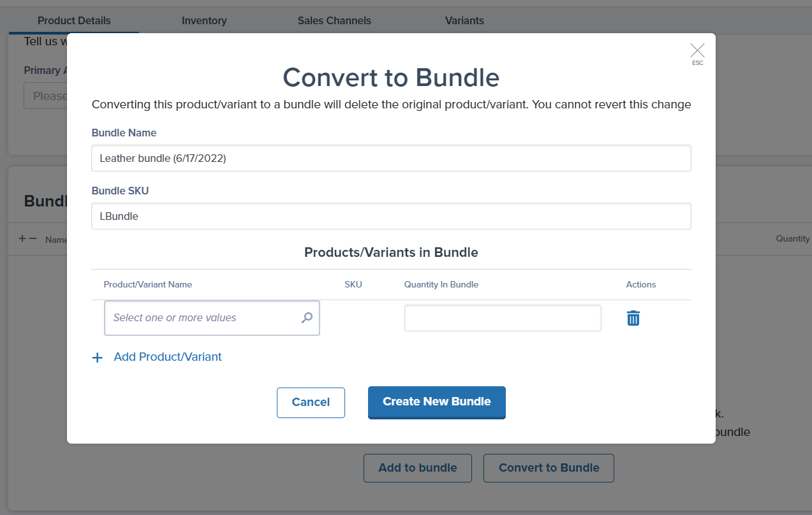The image size is (812, 515).
Task: Click the plus icon beside Add Product/Variant
Action: pyautogui.click(x=97, y=357)
